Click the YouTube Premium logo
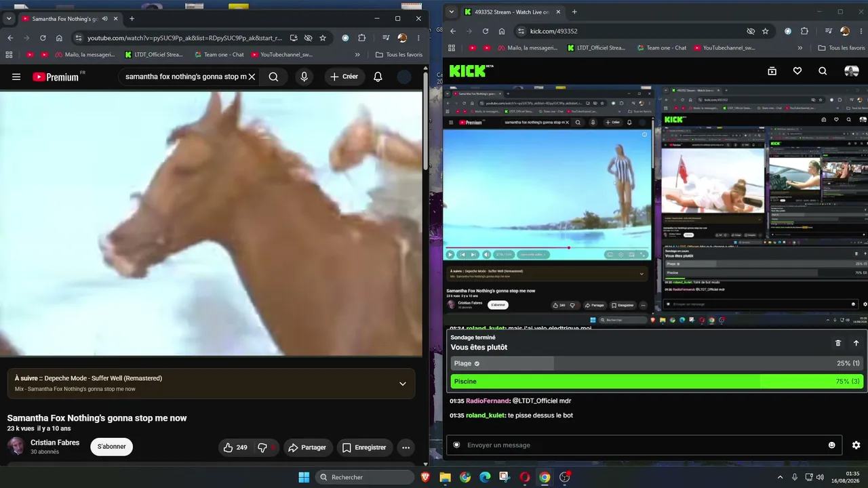 pos(56,77)
